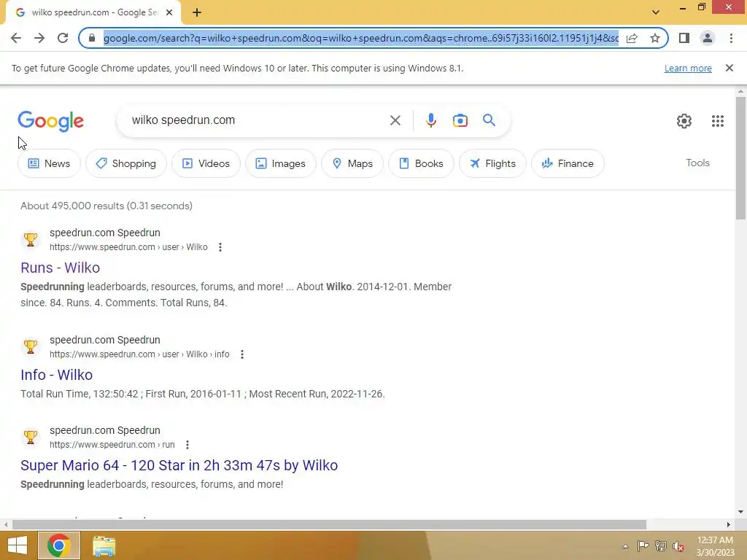Click the scroll down arrow
The height and width of the screenshot is (560, 747).
[740, 512]
